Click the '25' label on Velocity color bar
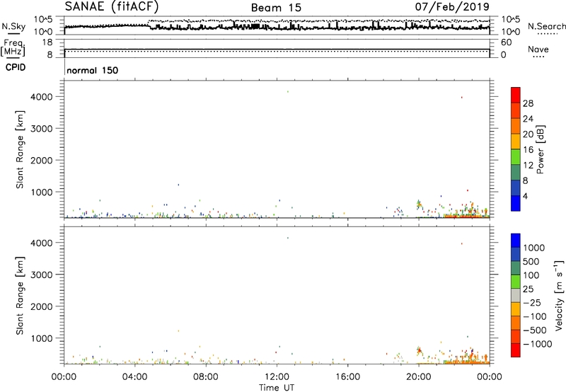 point(528,289)
